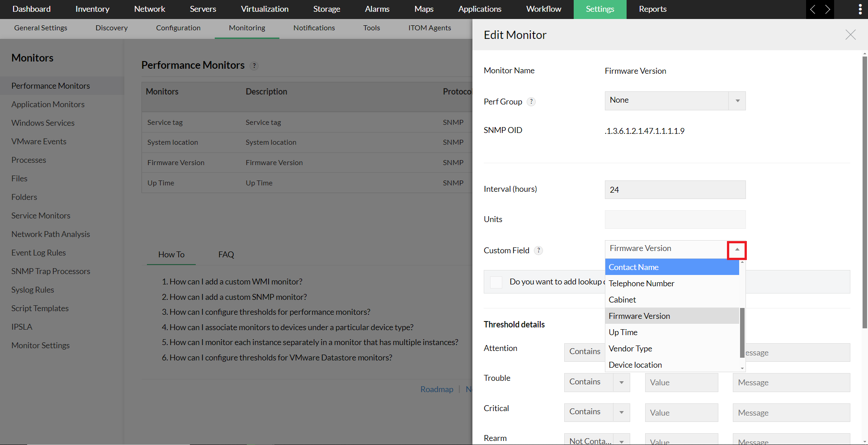Image resolution: width=868 pixels, height=445 pixels.
Task: Click the left arrow in the top navigation bar
Action: [812, 9]
